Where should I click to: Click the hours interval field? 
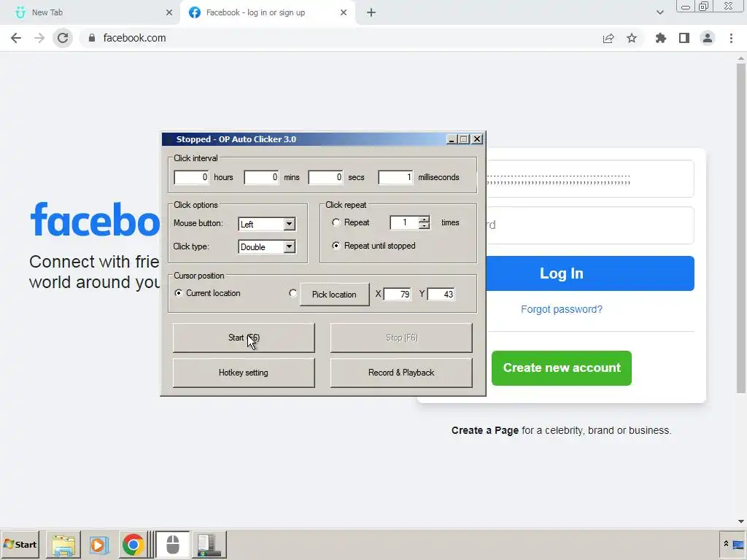coord(191,177)
